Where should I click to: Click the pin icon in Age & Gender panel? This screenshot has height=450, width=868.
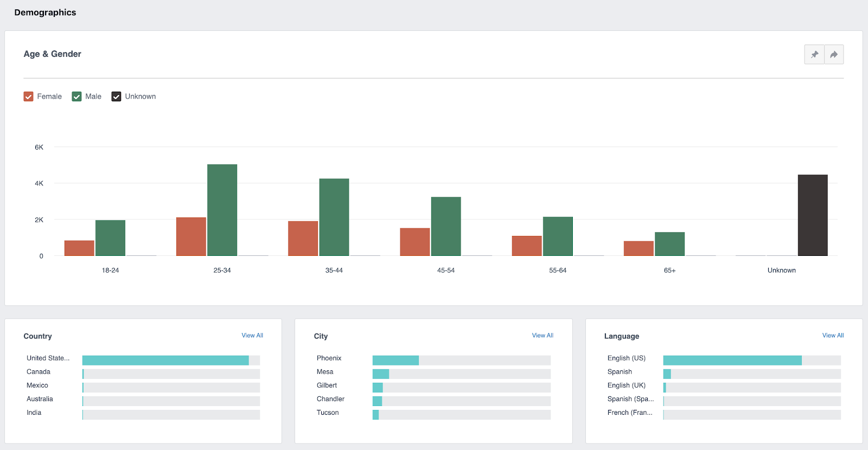coord(814,54)
